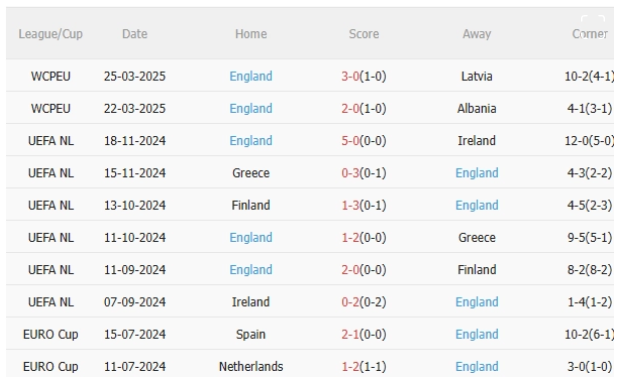Click the Date column header
The image size is (618, 378).
135,34
